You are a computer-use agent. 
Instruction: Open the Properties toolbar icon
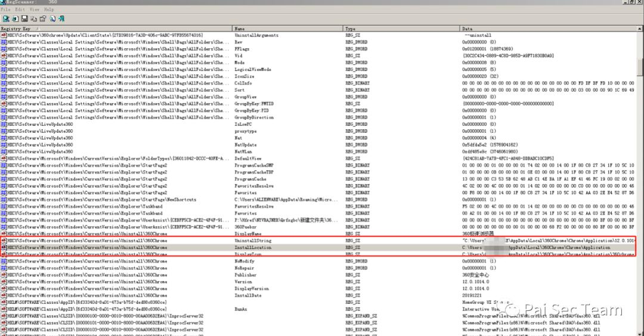pyautogui.click(x=43, y=19)
